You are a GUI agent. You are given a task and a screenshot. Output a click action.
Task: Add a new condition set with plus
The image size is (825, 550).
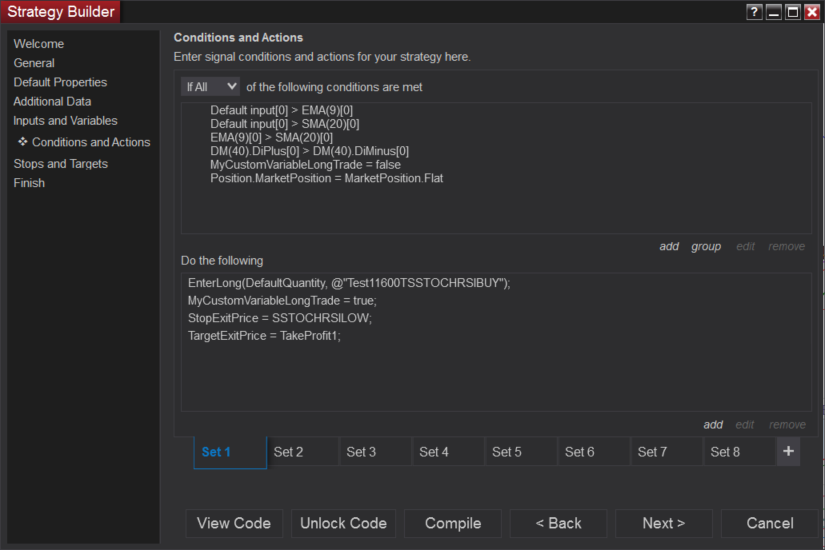tap(788, 452)
